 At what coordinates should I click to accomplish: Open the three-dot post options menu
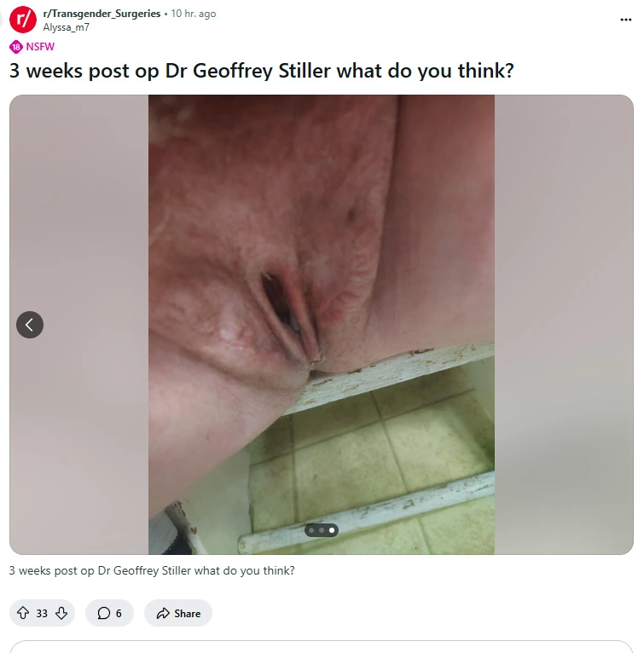[x=625, y=20]
